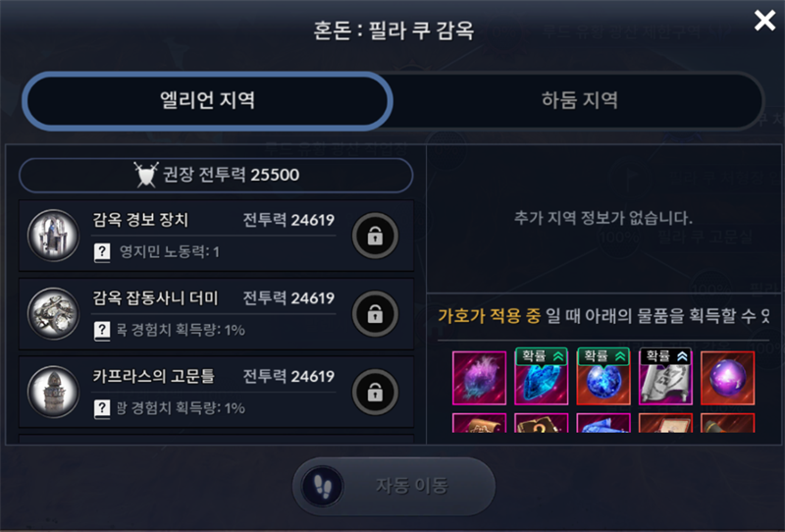This screenshot has height=532, width=785.
Task: Switch to the 하둠 지역 tab
Action: click(579, 101)
